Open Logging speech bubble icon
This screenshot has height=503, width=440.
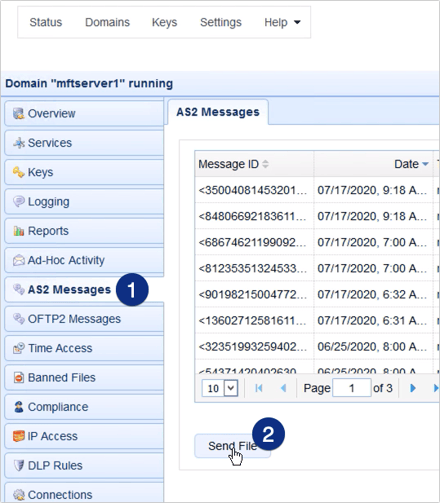pyautogui.click(x=19, y=202)
